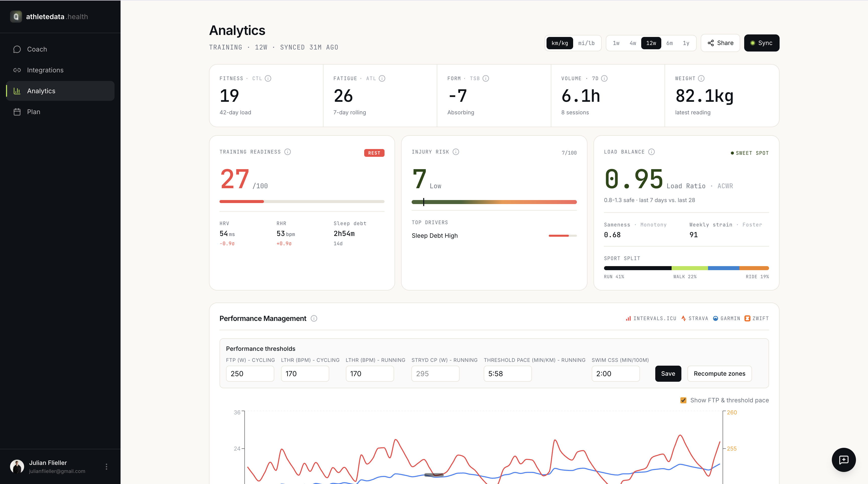The height and width of the screenshot is (484, 868).
Task: Open info icon beside Training Readiness
Action: (x=287, y=152)
